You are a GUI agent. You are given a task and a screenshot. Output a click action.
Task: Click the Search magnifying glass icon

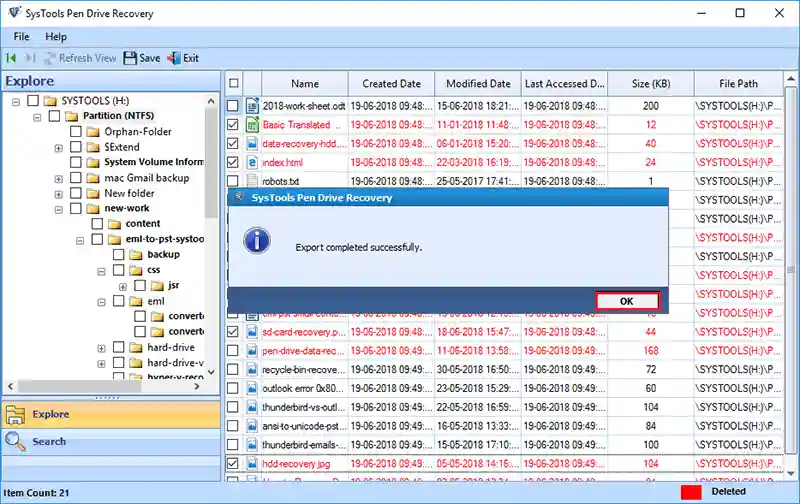click(15, 442)
